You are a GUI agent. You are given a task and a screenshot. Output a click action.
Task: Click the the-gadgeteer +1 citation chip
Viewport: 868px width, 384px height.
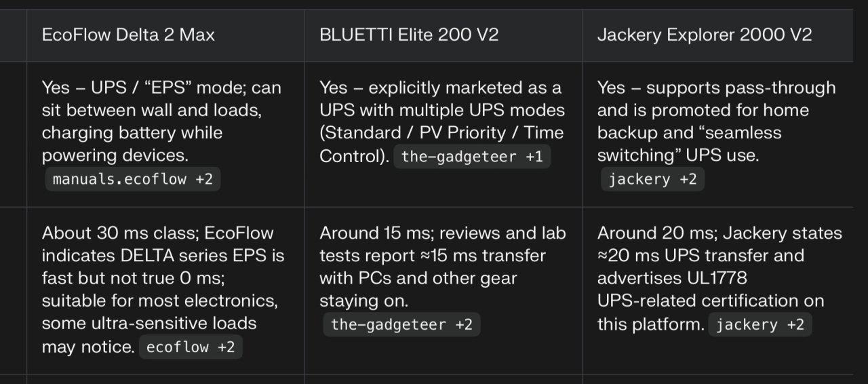coord(472,157)
